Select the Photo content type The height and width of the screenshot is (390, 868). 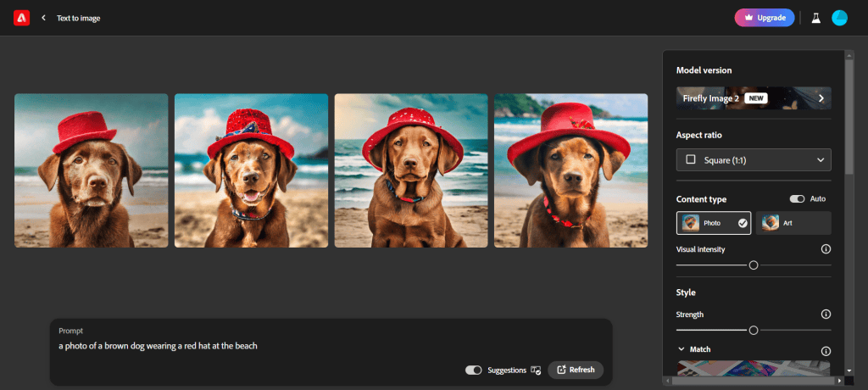pos(714,223)
